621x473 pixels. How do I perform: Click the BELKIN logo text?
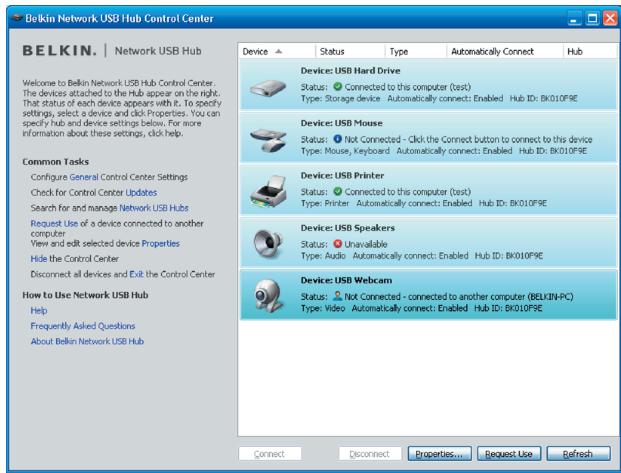point(59,51)
